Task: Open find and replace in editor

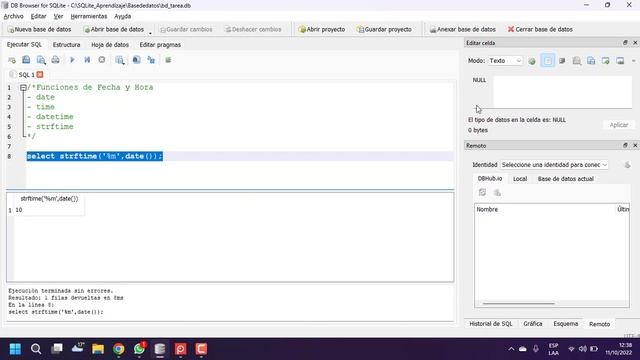Action: pos(151,60)
